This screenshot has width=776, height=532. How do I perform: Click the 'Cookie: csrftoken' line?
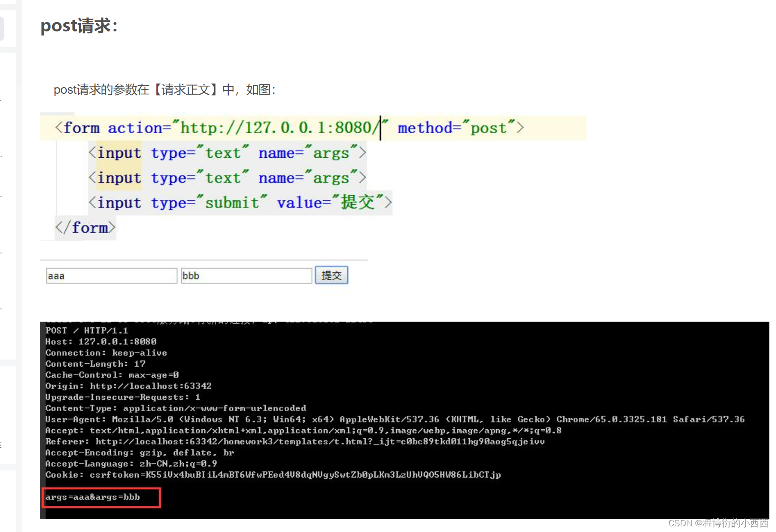tap(273, 475)
